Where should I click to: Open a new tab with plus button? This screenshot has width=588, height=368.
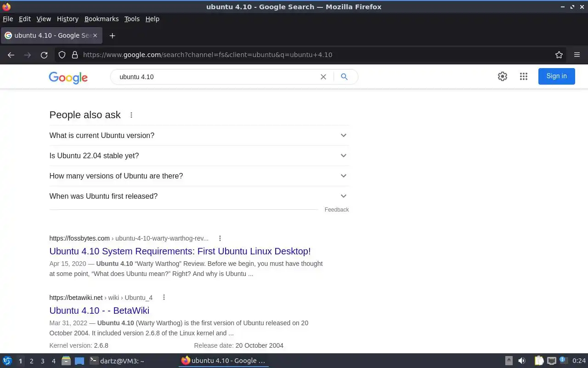click(112, 35)
